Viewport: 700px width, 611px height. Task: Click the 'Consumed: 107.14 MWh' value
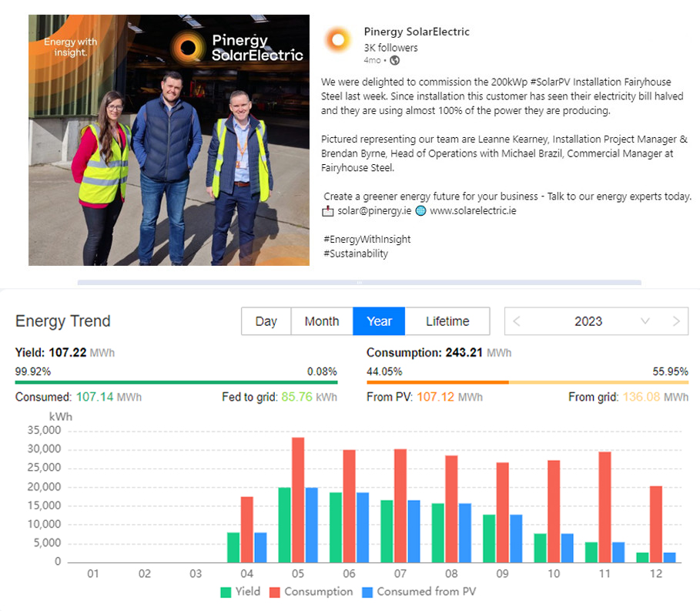78,397
